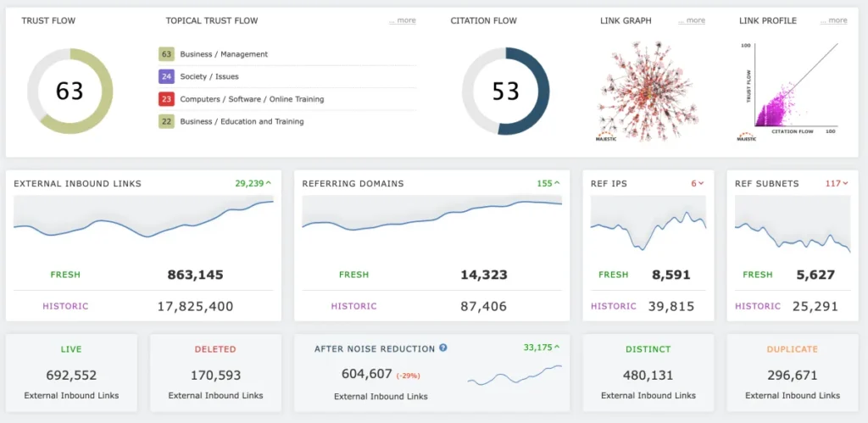Click the green 63 Business / Management badge
Viewport: 868px width, 423px height.
[x=166, y=54]
